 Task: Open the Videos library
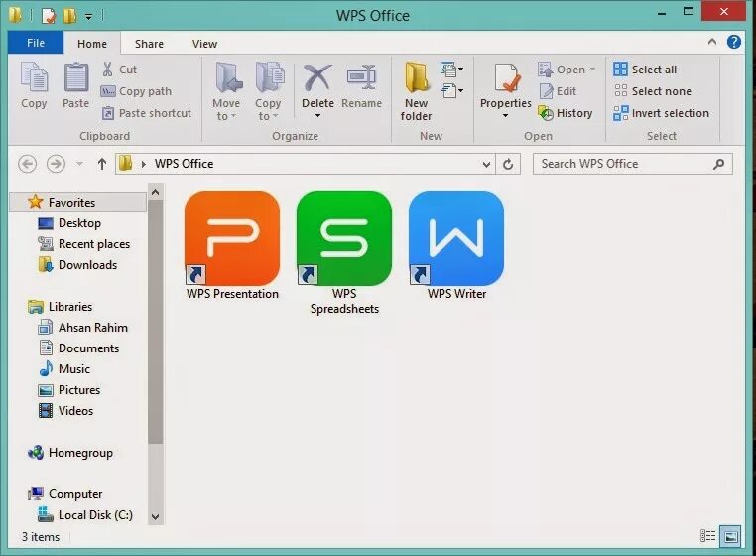pos(66,411)
